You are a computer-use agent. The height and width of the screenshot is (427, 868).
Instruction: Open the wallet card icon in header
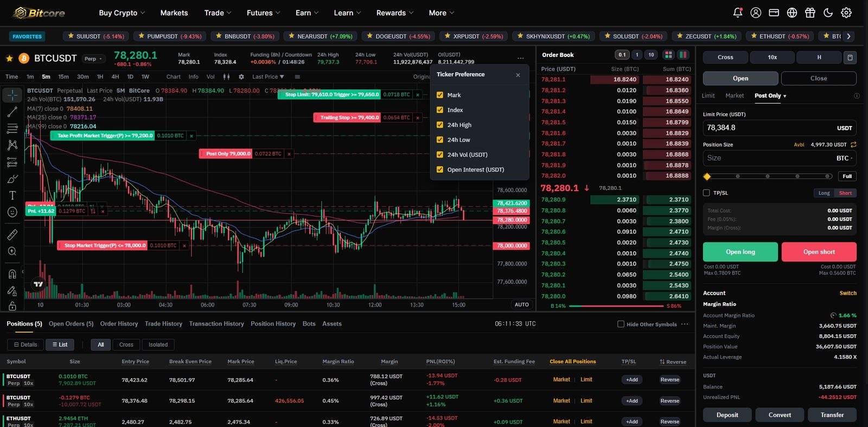point(774,12)
